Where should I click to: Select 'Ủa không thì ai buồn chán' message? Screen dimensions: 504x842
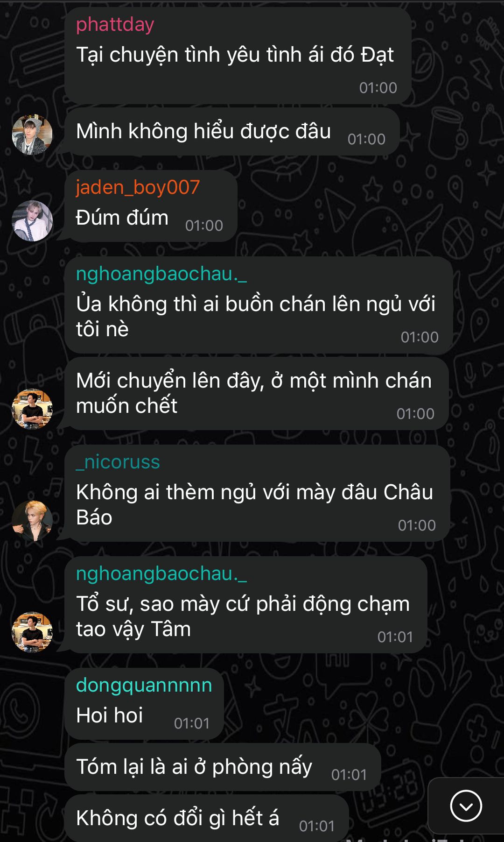(x=259, y=305)
